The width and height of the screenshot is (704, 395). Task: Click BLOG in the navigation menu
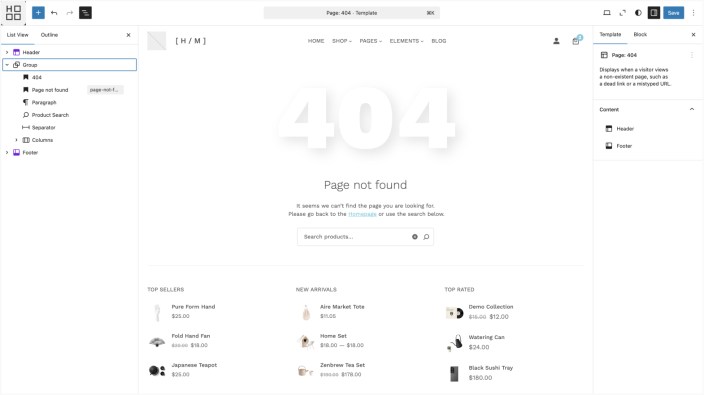tap(439, 41)
